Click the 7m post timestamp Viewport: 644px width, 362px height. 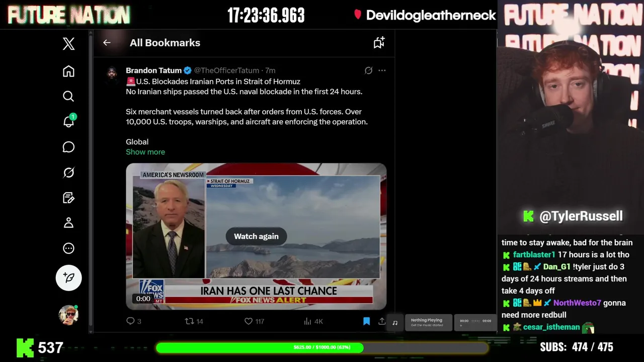(x=270, y=70)
